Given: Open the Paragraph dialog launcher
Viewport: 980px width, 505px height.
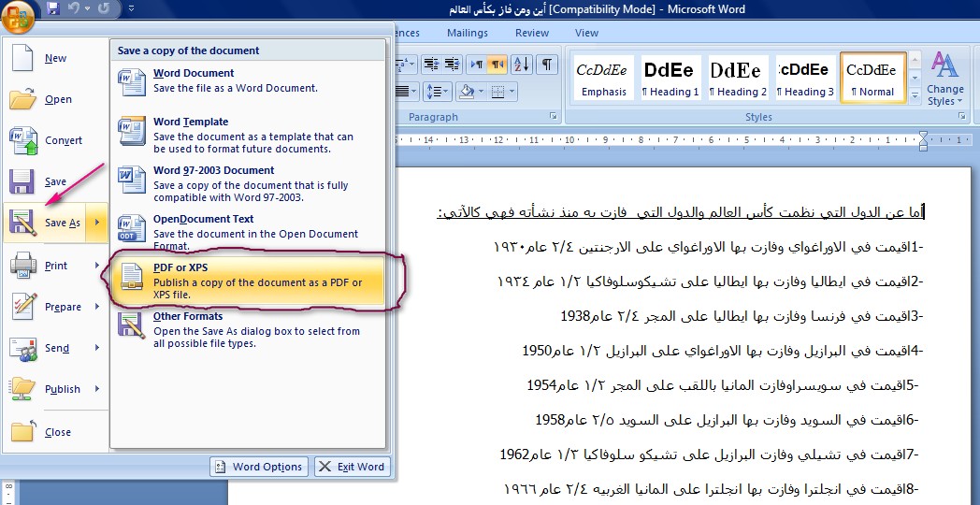Looking at the screenshot, I should [553, 117].
